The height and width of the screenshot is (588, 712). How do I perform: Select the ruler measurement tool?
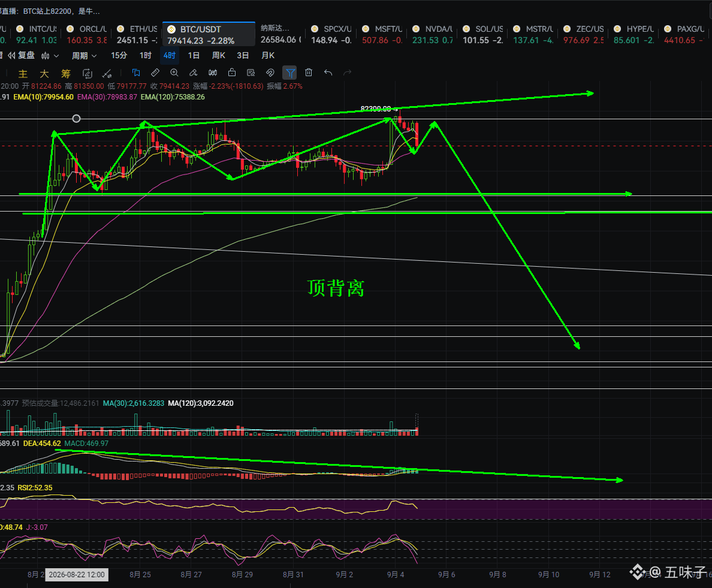(155, 73)
